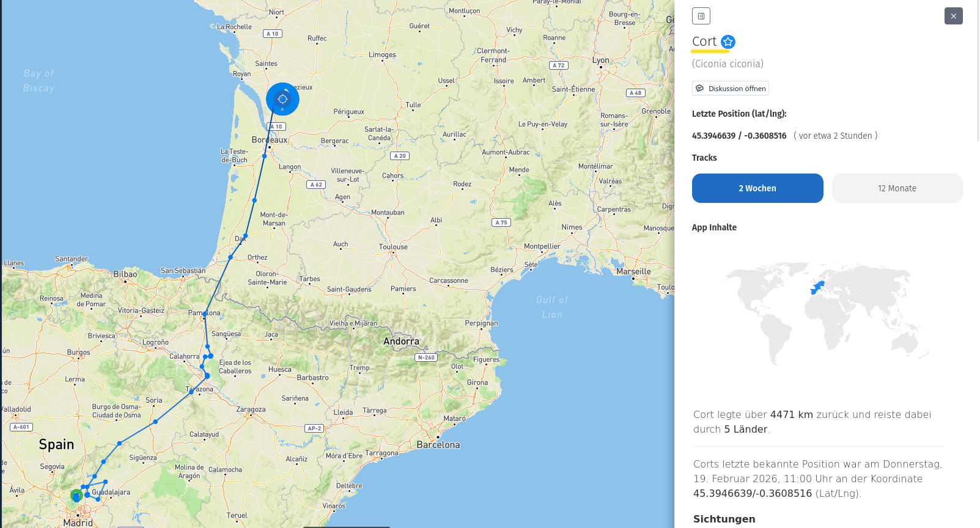
Task: Click the N-260 road shield below Andorra
Action: click(x=426, y=358)
